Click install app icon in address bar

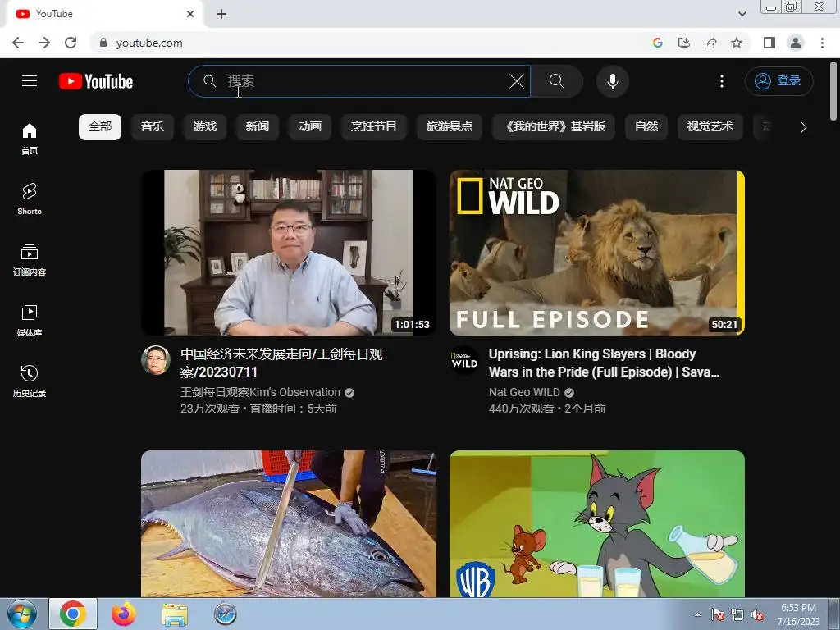(684, 43)
